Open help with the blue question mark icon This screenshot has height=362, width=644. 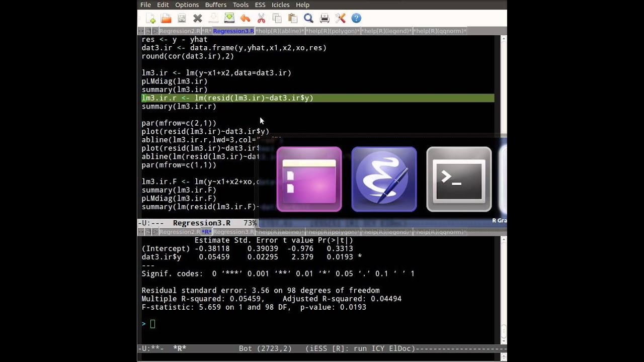pyautogui.click(x=356, y=19)
